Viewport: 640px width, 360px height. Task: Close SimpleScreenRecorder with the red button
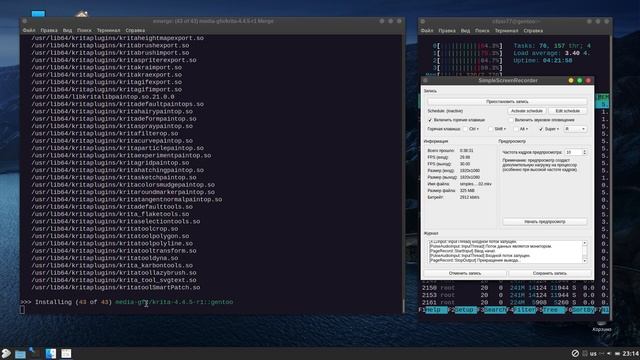[588, 80]
